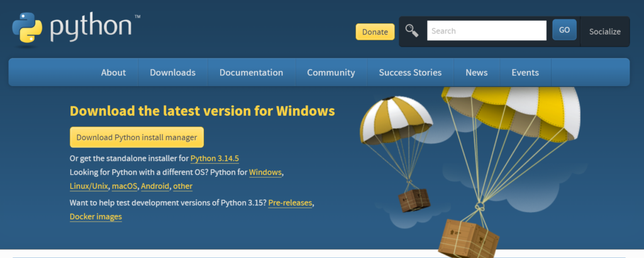Viewport: 644px width, 258px height.
Task: Open the Community menu
Action: pyautogui.click(x=331, y=72)
